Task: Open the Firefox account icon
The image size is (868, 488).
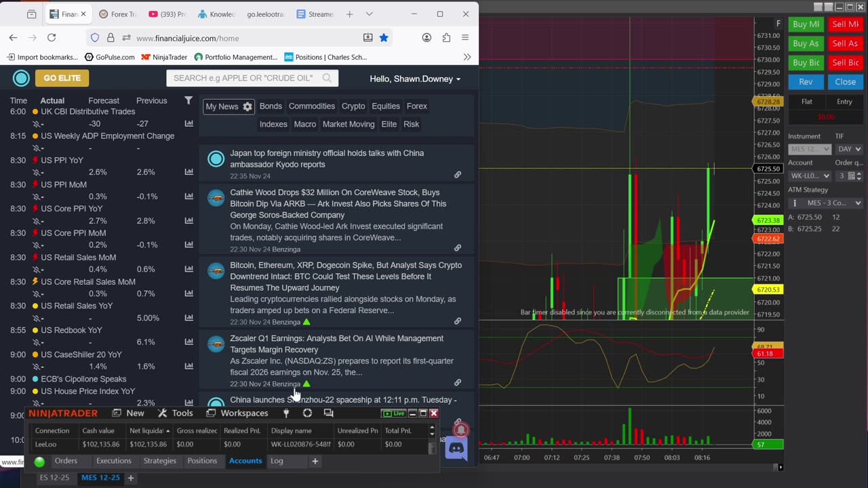Action: [x=427, y=38]
